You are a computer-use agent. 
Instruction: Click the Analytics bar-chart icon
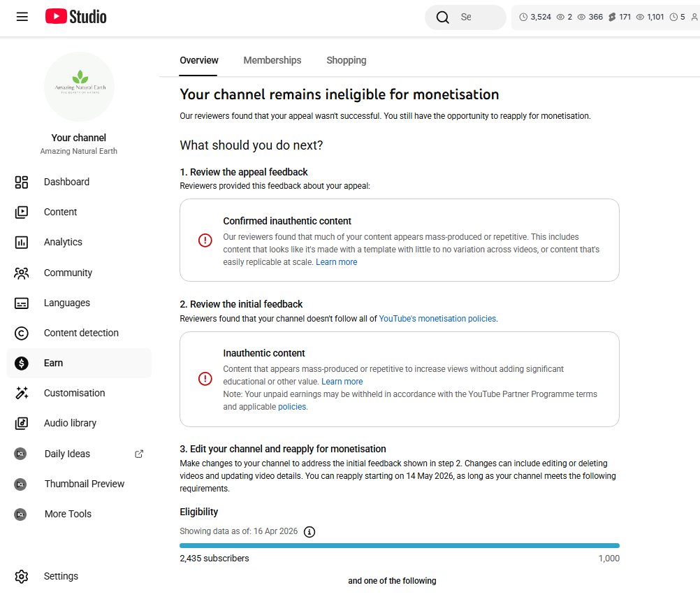pos(22,242)
